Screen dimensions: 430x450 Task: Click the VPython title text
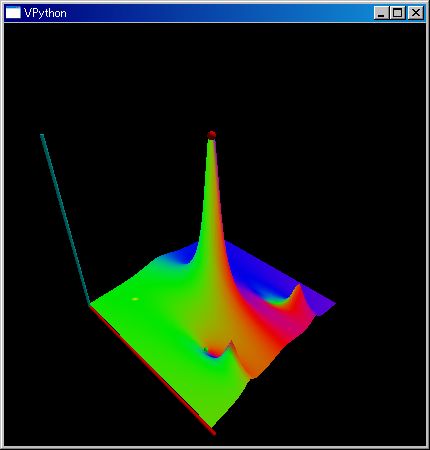pos(45,13)
